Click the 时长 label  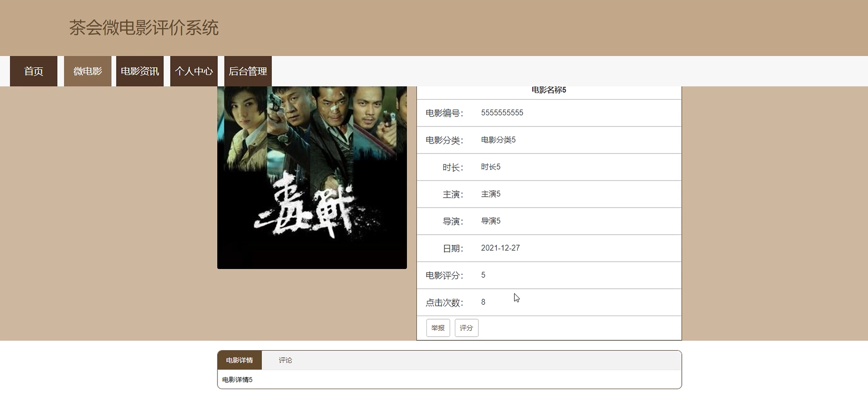(x=453, y=167)
